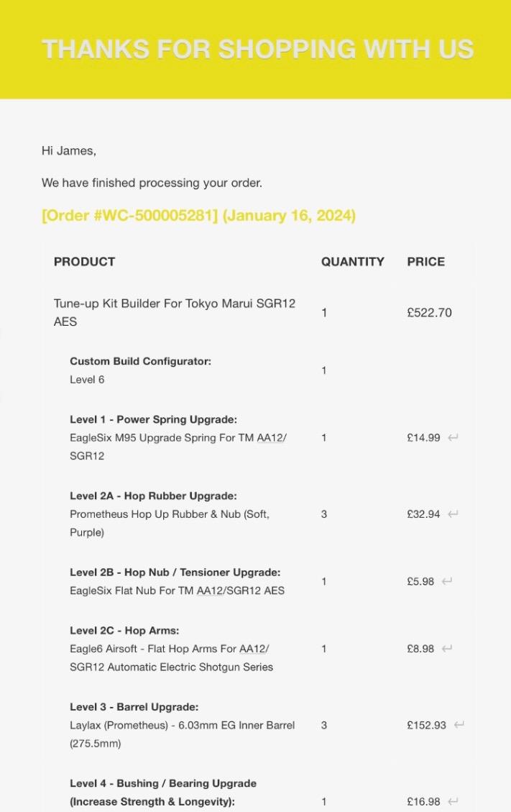Click the return arrow icon beside £16.98
Viewport: 511px width, 812px height.
(453, 801)
